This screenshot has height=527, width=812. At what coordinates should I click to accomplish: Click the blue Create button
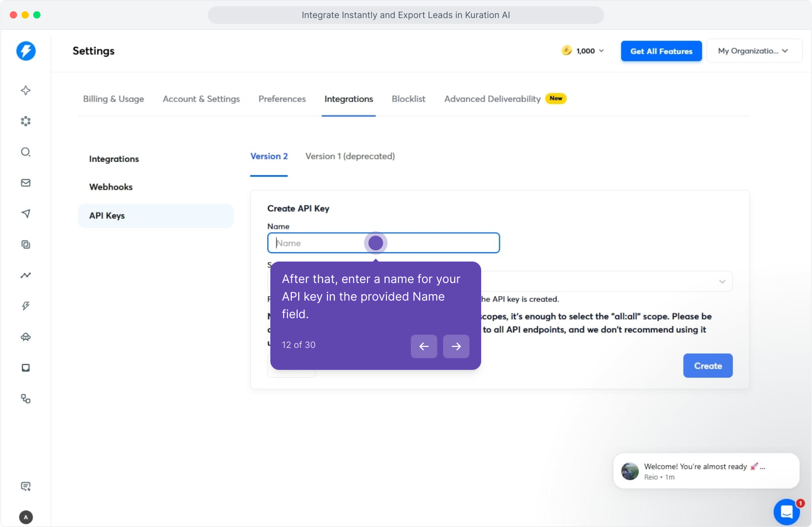(x=708, y=366)
